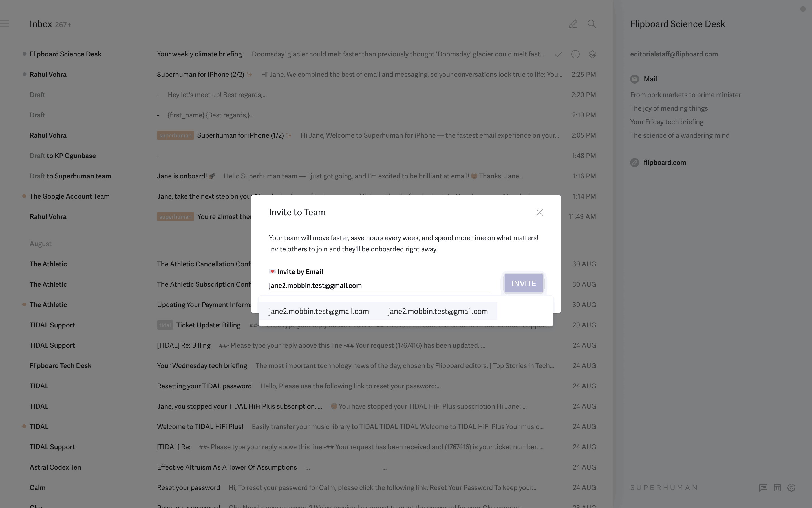The height and width of the screenshot is (508, 812).
Task: Close the Invite to Team dialog
Action: (540, 212)
